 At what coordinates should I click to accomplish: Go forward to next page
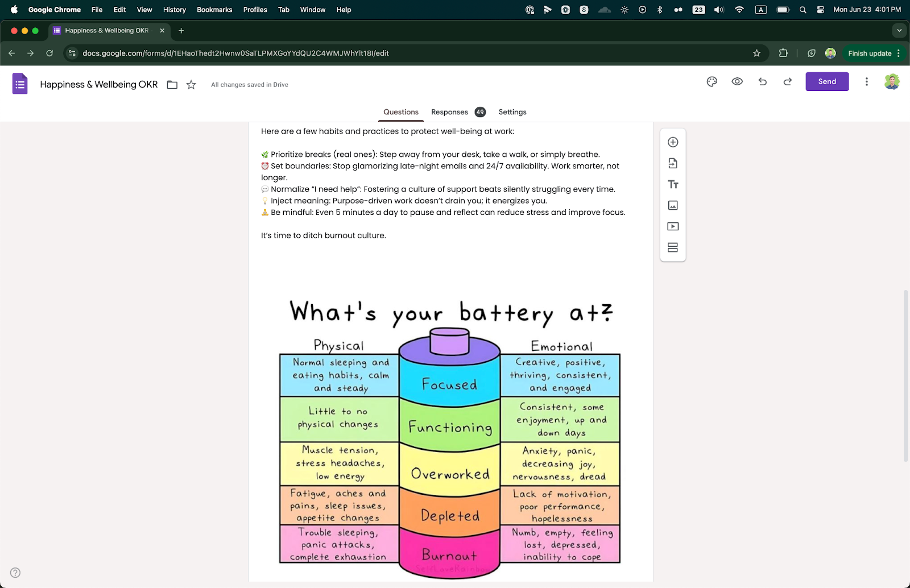tap(31, 53)
